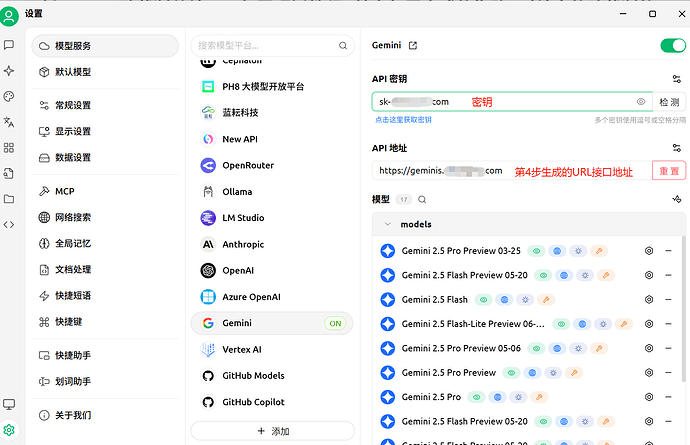Click the API address input field
690x445 pixels.
[512, 171]
